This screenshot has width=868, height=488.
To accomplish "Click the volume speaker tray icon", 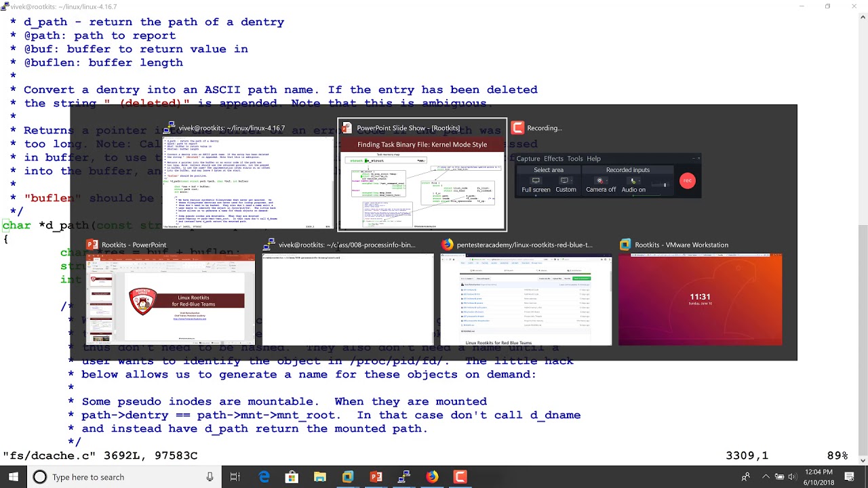I will click(791, 477).
